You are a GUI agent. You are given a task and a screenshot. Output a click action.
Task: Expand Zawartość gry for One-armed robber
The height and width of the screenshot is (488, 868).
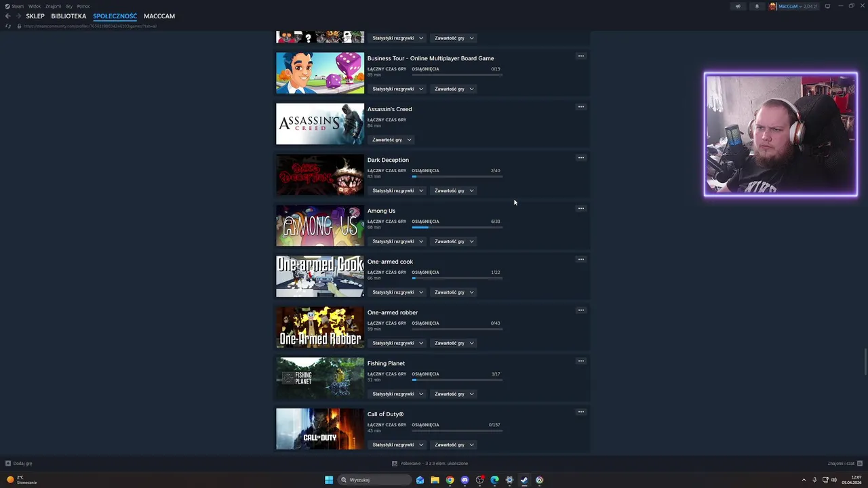454,343
